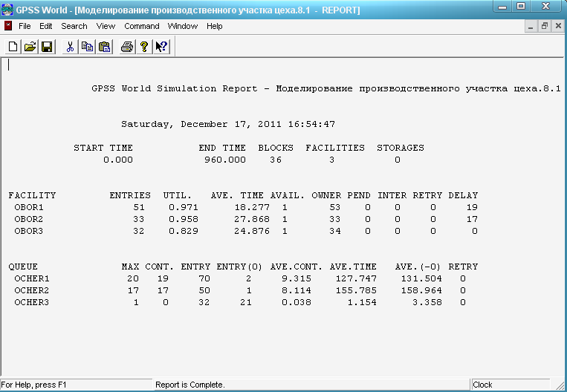Click the New document toolbar icon
Screen dimensions: 567x392
(13, 47)
